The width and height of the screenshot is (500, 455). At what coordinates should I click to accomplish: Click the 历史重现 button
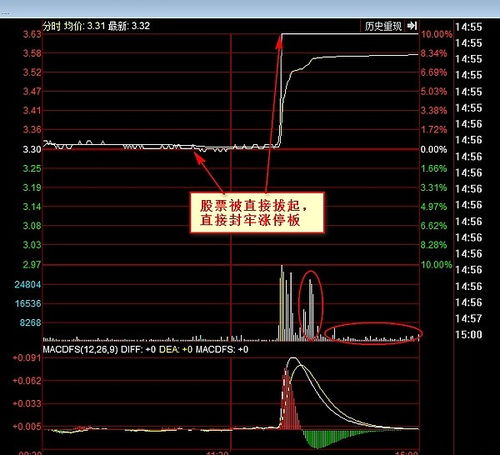tap(383, 26)
